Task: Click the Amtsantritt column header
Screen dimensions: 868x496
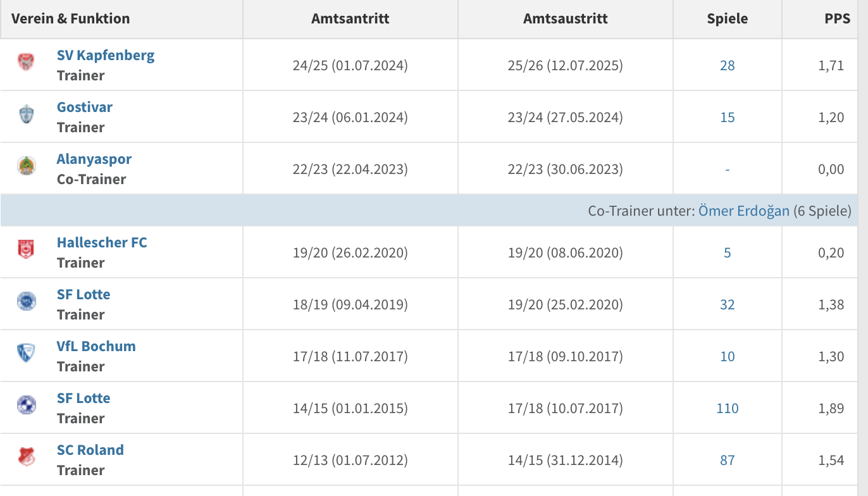Action: click(350, 19)
